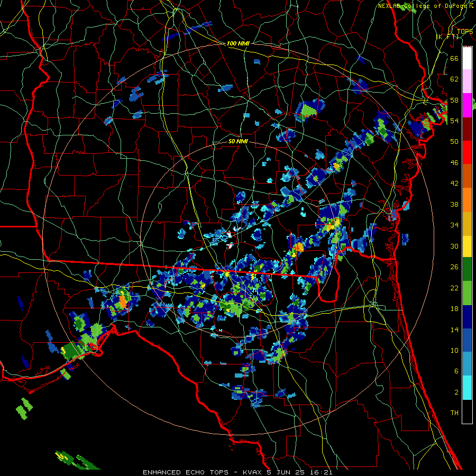The image size is (476, 476).
Task: Click the legend value "10"
Action: (454, 350)
